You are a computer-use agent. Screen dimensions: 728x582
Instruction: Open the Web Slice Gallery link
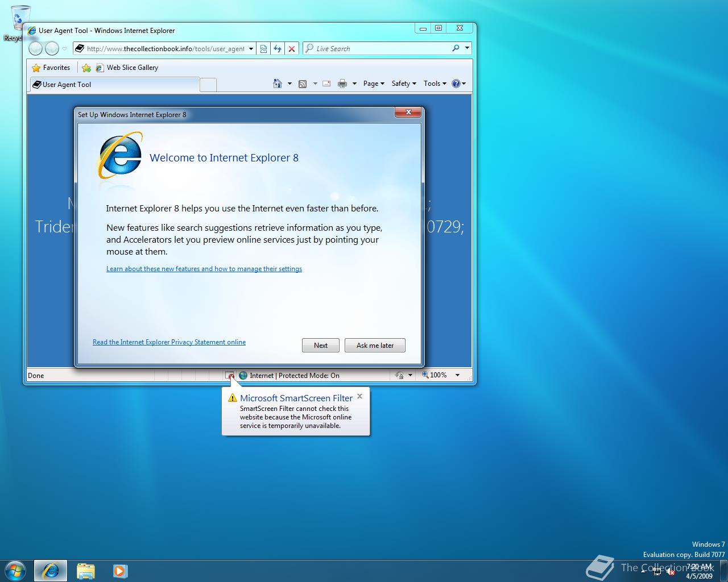coord(127,68)
